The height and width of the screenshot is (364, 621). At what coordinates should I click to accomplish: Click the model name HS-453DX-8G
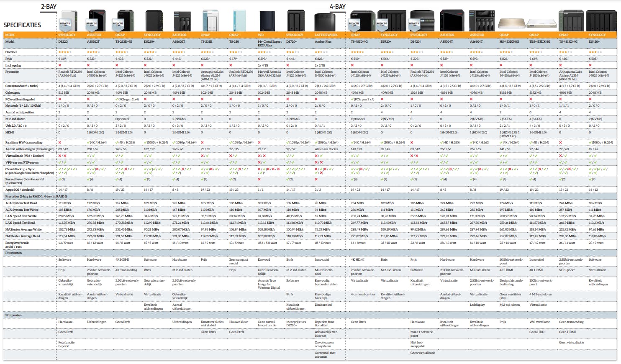pyautogui.click(x=509, y=42)
